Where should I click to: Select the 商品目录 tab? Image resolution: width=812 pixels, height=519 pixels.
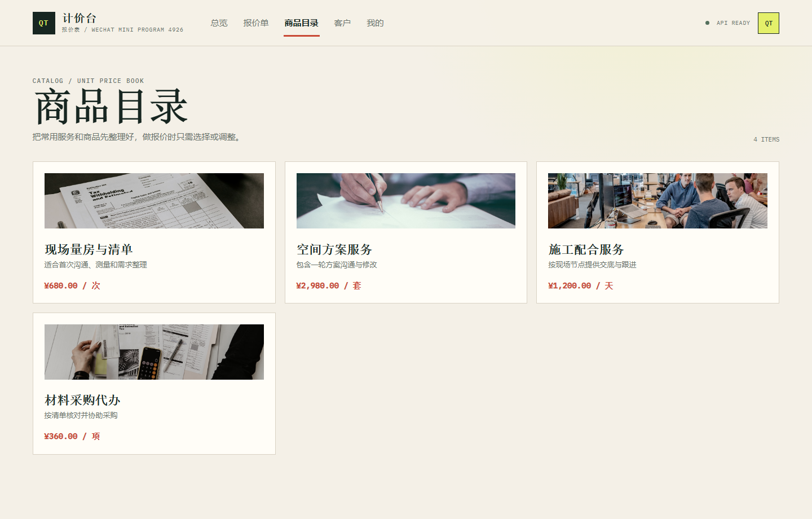[302, 23]
